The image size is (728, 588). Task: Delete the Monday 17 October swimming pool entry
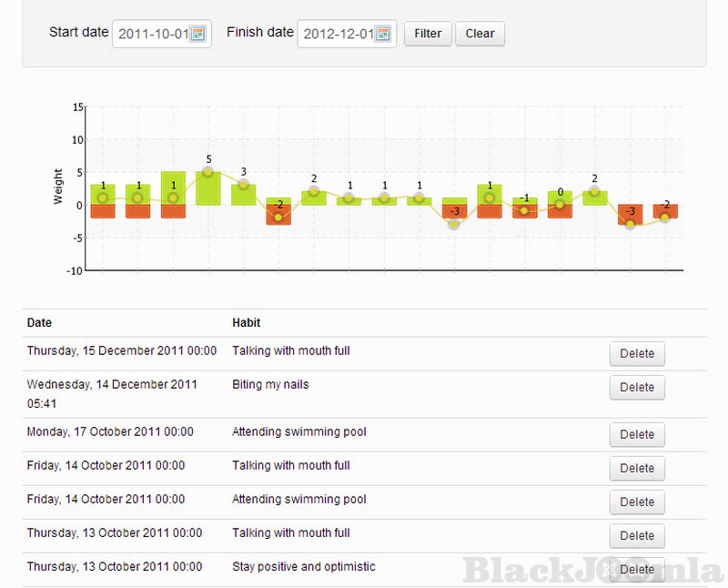point(637,435)
